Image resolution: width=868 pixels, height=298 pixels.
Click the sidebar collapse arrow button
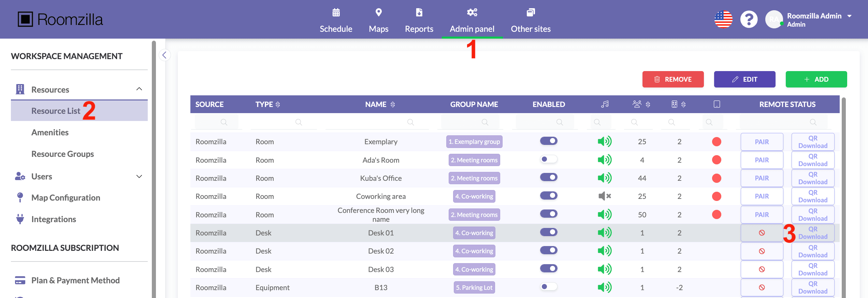click(x=164, y=55)
